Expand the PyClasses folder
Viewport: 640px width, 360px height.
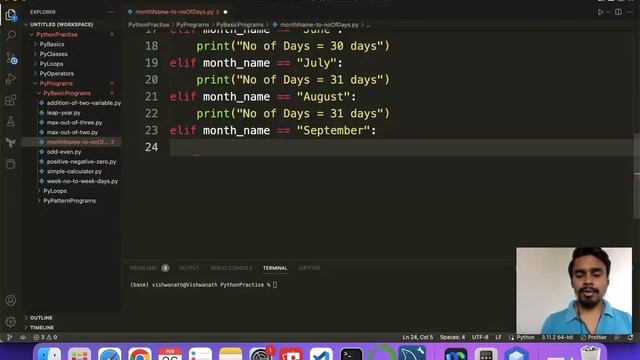tap(53, 54)
